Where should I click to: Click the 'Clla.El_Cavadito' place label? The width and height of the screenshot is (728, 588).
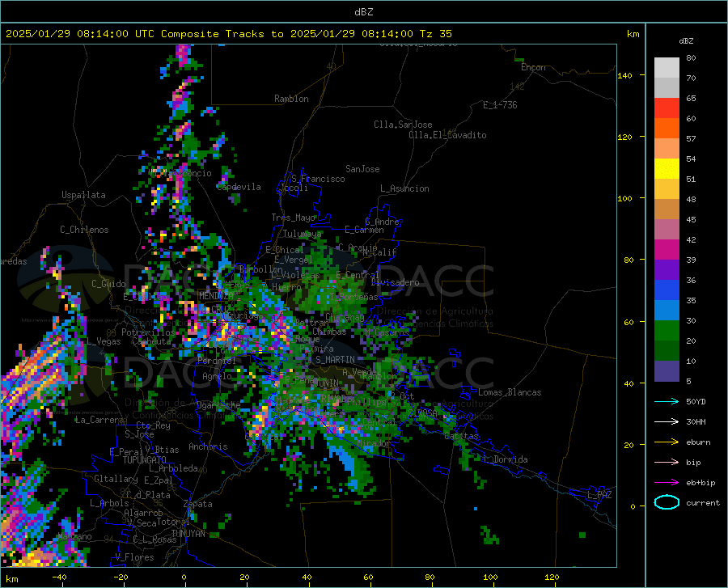447,135
